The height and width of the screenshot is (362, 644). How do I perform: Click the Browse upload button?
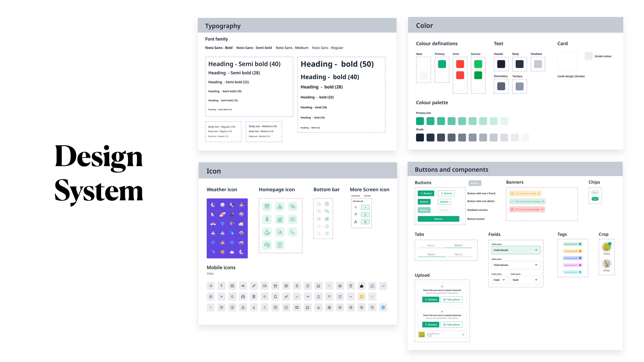[x=431, y=299]
